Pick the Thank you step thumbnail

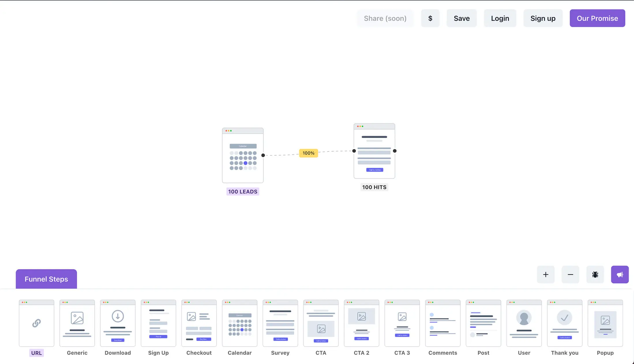tap(565, 323)
